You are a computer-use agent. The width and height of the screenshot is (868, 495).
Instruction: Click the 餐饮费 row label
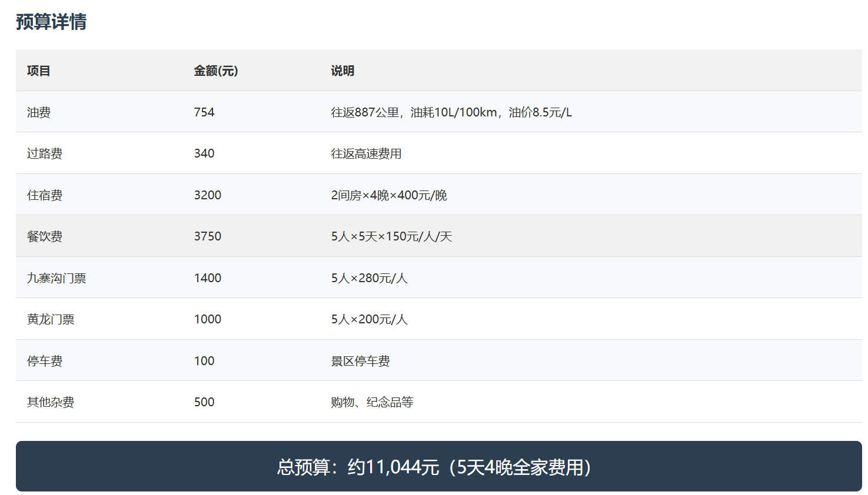click(x=45, y=236)
